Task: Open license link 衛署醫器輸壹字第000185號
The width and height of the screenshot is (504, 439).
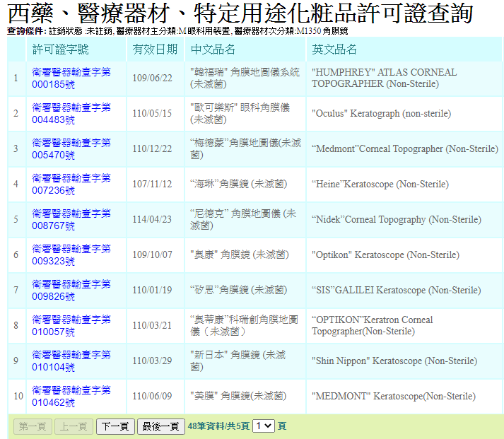Action: tap(71, 78)
